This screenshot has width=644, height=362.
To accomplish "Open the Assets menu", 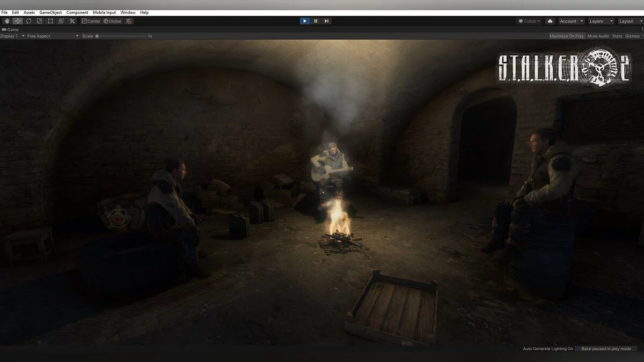I will point(29,12).
